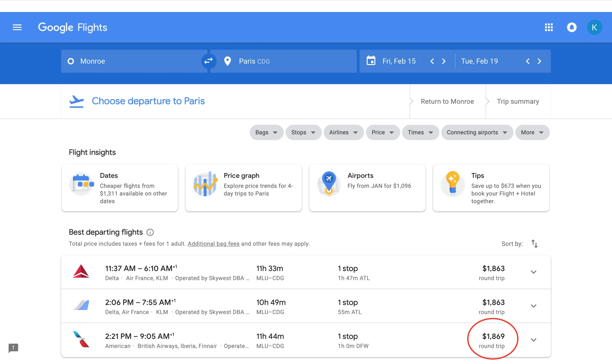Click origin circle icon beside Monroe
Viewport: 612px width, 364px height.
pos(71,61)
